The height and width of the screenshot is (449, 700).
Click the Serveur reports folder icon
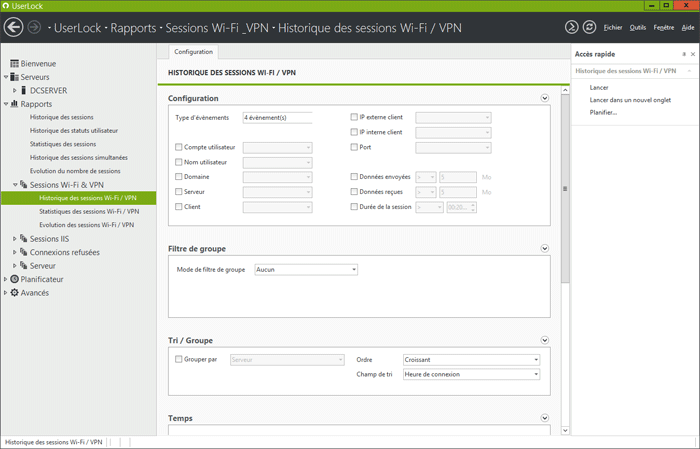pyautogui.click(x=24, y=265)
